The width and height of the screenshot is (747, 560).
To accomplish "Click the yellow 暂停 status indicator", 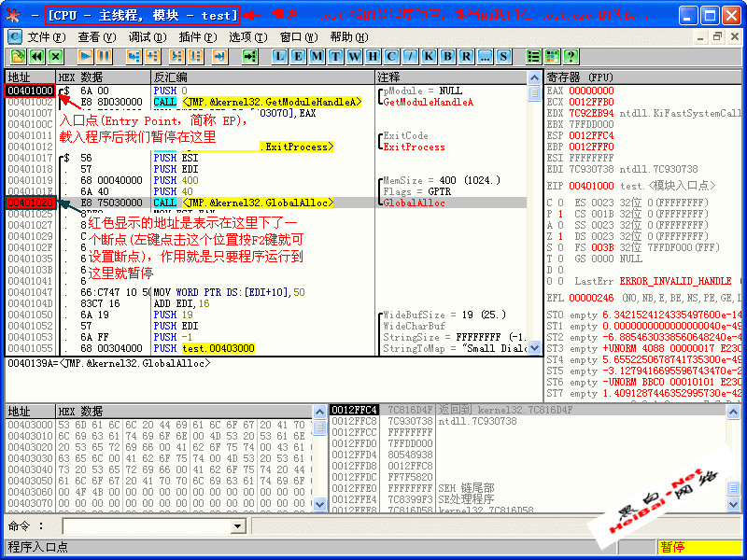I will [699, 547].
